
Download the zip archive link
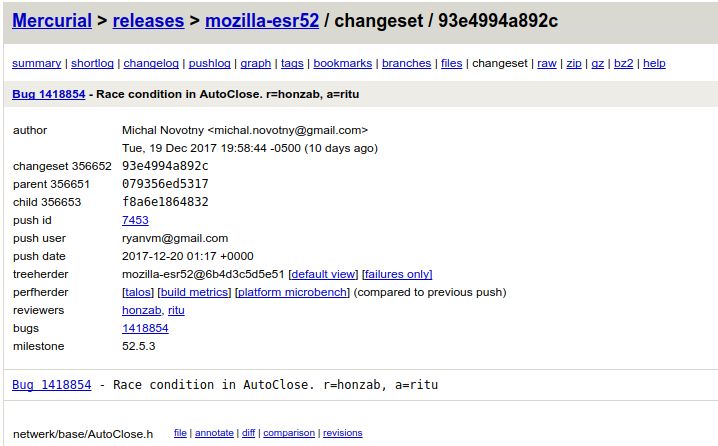[574, 63]
